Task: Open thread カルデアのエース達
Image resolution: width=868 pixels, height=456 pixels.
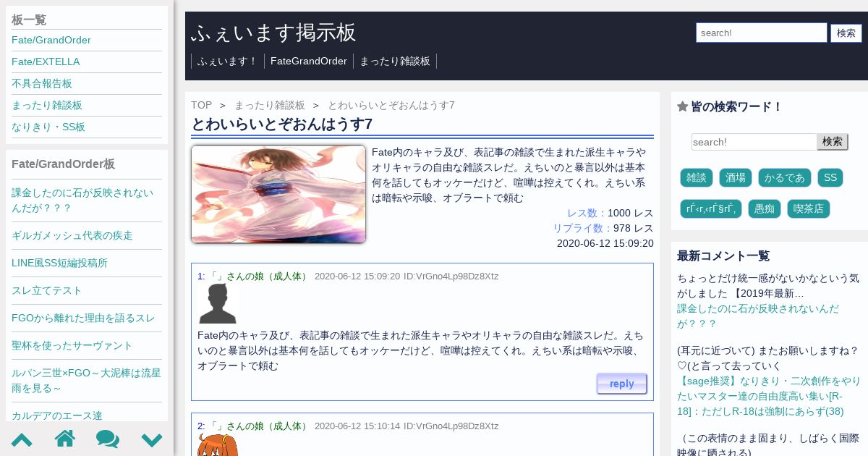Action: click(x=57, y=415)
